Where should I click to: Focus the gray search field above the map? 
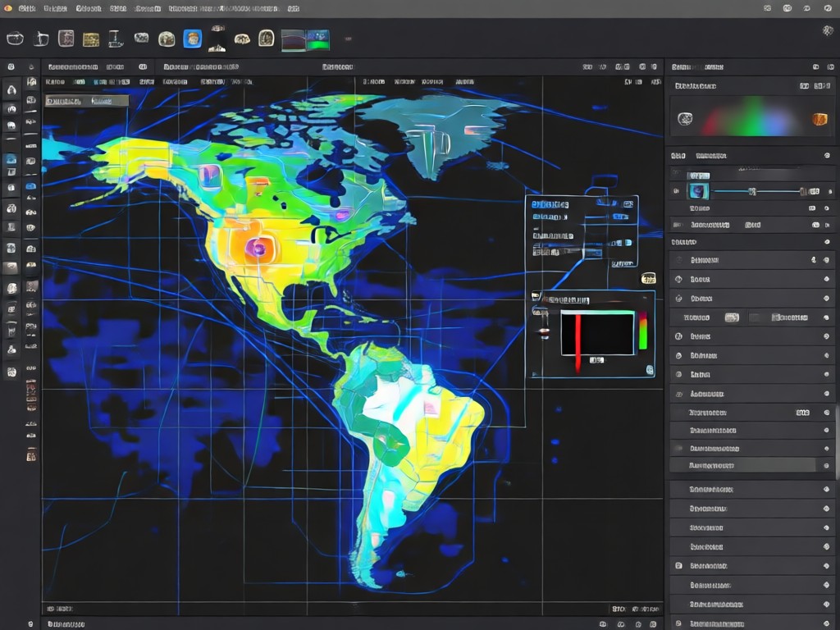[87, 101]
